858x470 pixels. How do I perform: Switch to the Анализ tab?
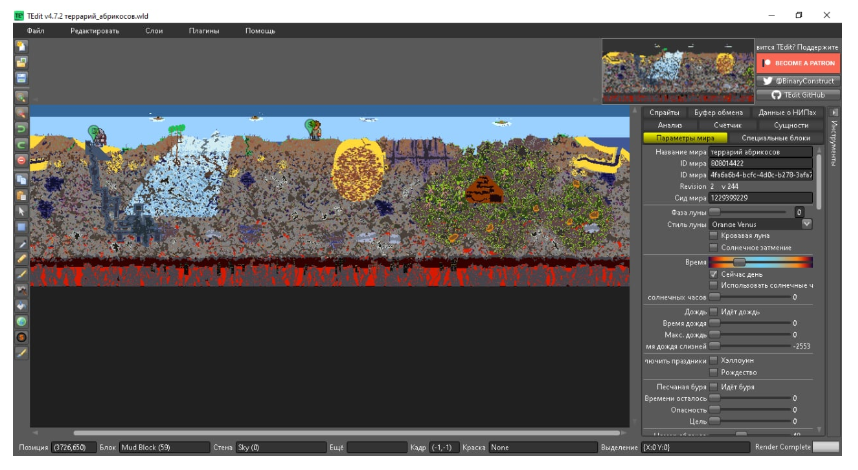tap(670, 125)
